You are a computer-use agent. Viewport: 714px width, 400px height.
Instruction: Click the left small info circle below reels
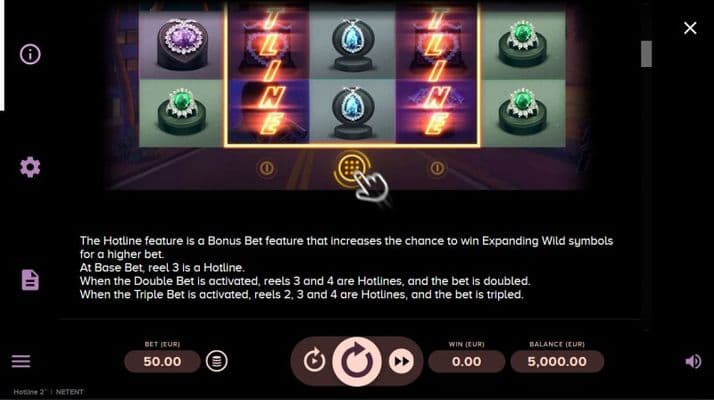click(267, 169)
